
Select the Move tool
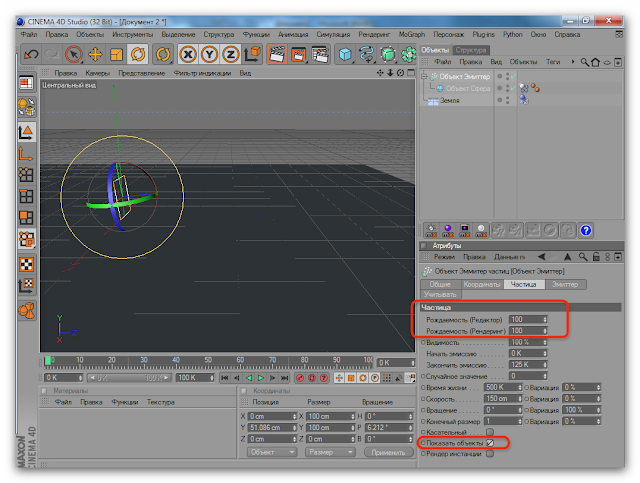[95, 54]
